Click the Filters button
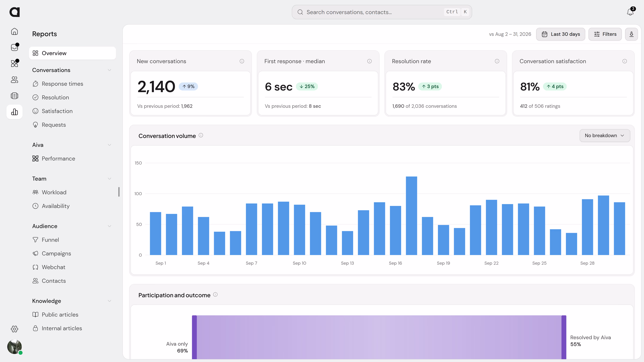 point(605,34)
